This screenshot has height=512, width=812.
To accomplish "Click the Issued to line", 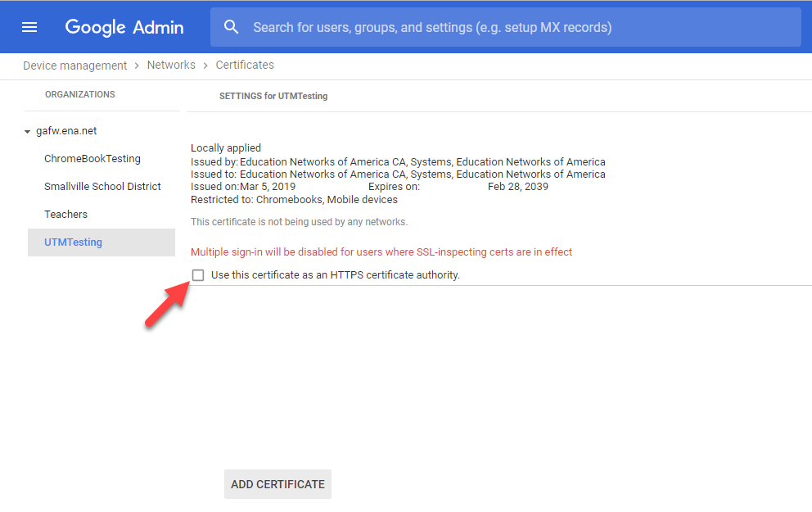I will click(398, 174).
